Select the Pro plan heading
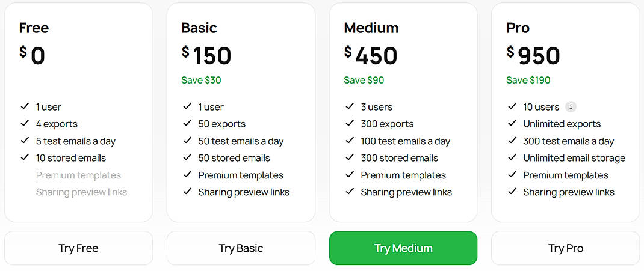This screenshot has height=271, width=644. (518, 28)
